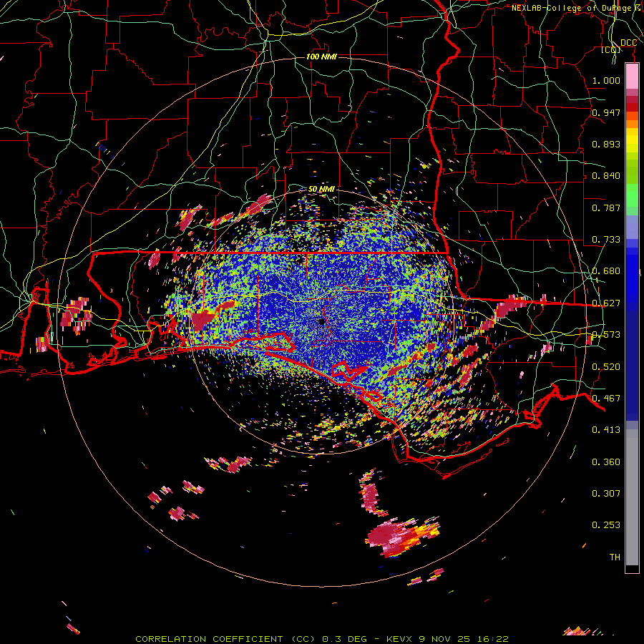The height and width of the screenshot is (644, 644).
Task: Click the 0.893 legend value
Action: tap(606, 144)
